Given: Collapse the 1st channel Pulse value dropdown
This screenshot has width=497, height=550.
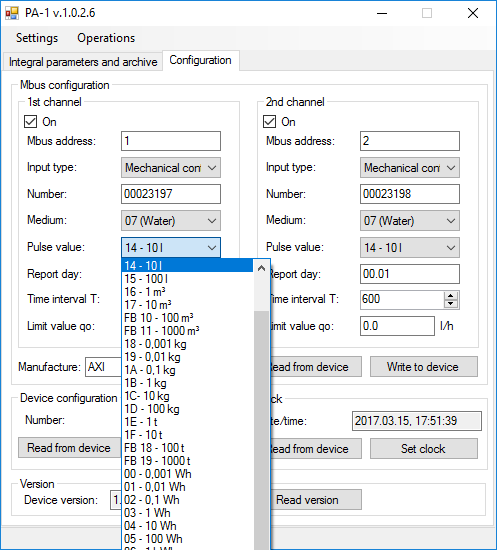Looking at the screenshot, I should pos(171,248).
